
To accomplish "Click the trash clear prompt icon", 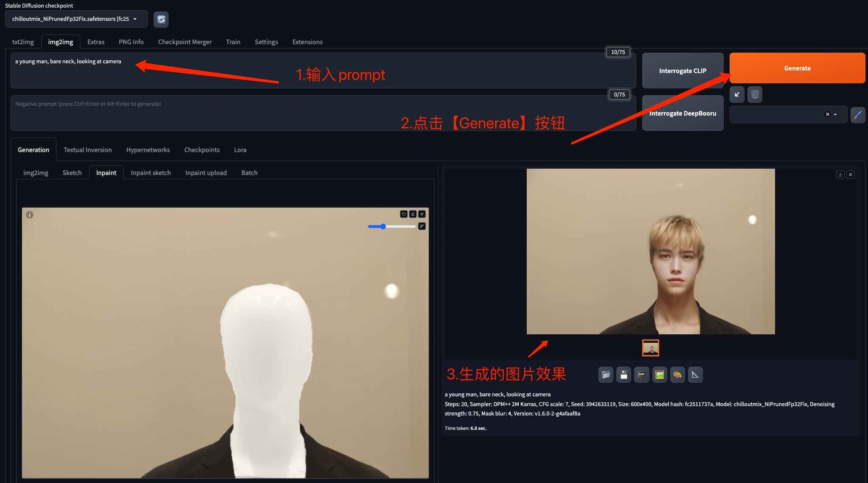I will point(755,94).
